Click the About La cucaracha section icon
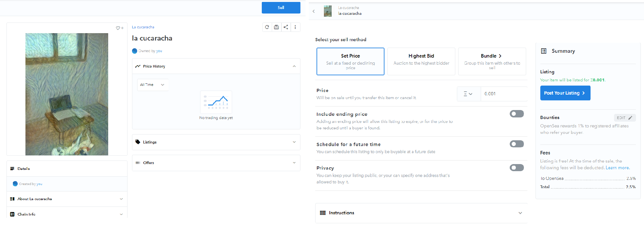Viewport: 644px width, 231px height. [12, 199]
